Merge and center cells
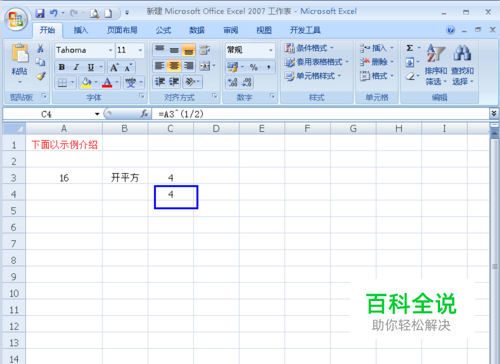 205,66
